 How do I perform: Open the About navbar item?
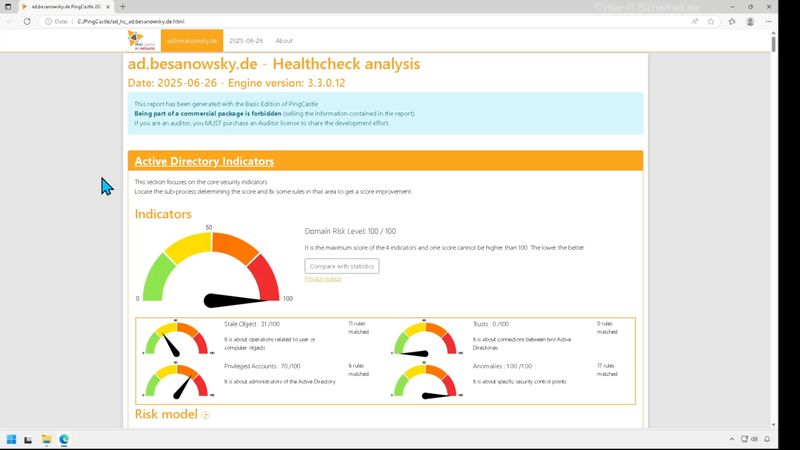pos(284,40)
